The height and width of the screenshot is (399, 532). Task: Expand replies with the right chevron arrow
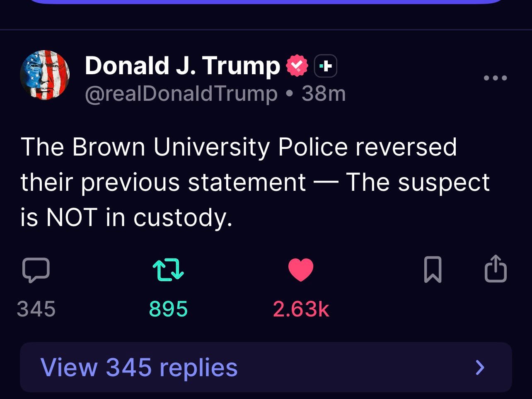[x=480, y=367]
